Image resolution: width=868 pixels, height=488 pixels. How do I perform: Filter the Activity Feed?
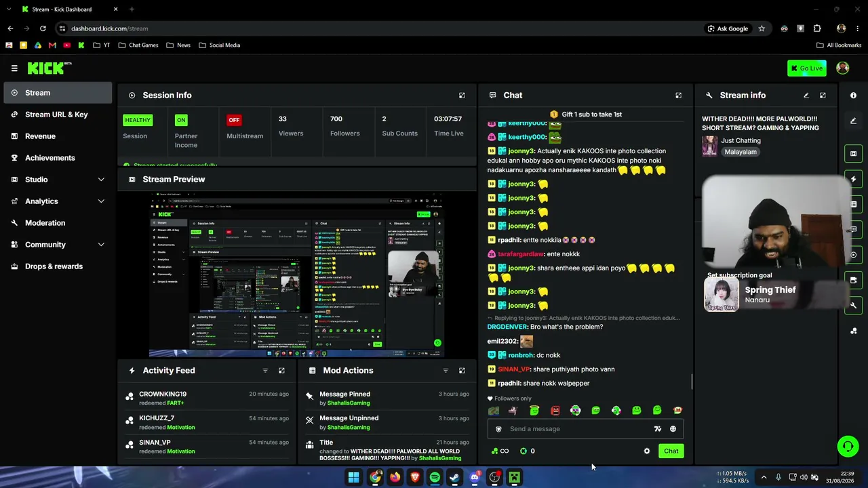(265, 371)
